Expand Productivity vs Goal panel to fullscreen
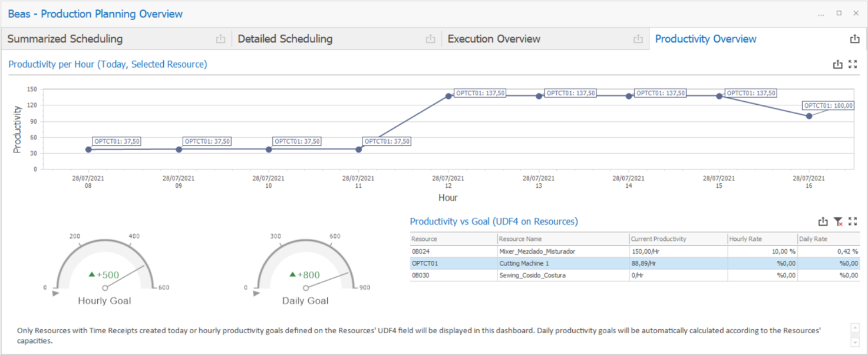This screenshot has height=355, width=868. [853, 222]
